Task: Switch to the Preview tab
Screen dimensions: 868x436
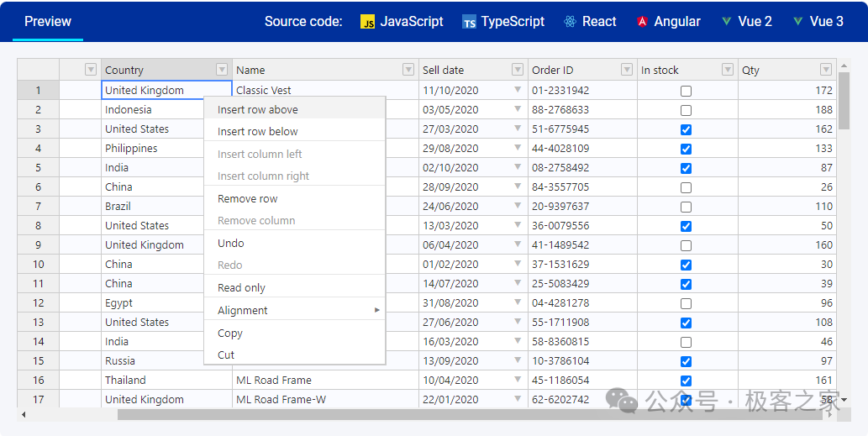Action: click(x=48, y=21)
